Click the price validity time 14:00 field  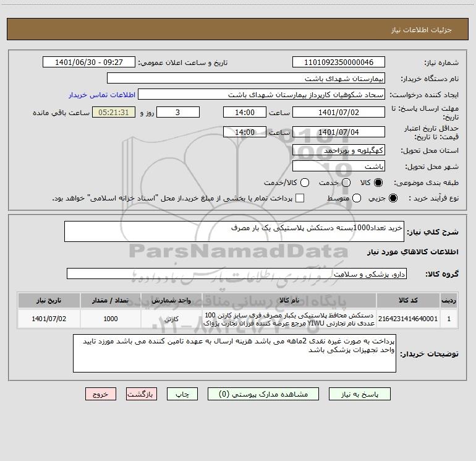245,132
